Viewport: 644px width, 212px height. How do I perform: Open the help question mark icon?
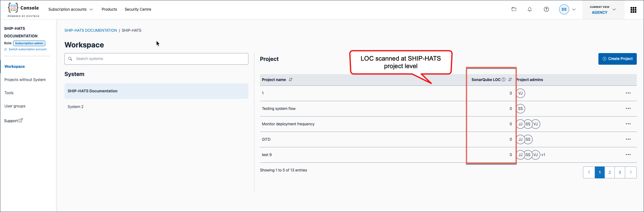click(546, 9)
